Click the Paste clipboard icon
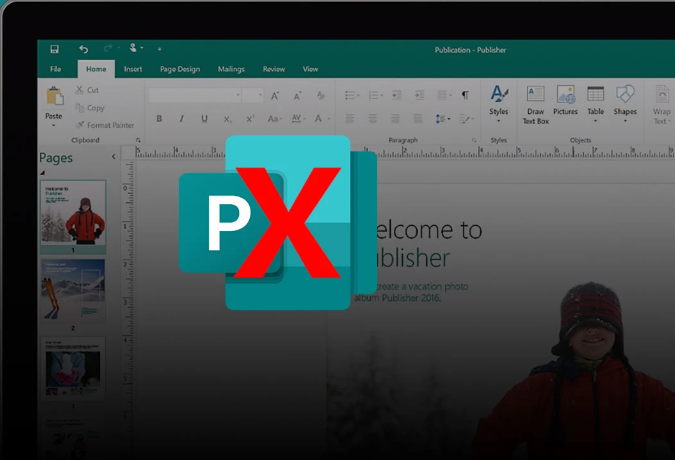This screenshot has height=460, width=675. pyautogui.click(x=55, y=96)
